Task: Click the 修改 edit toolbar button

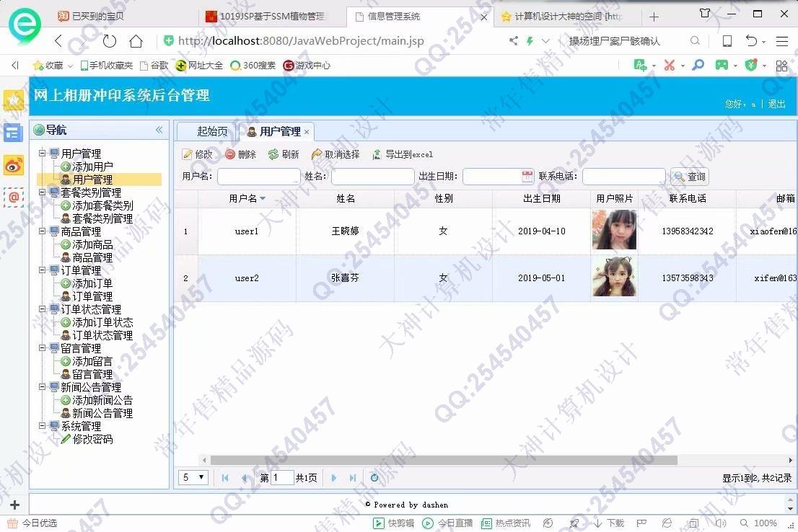Action: 198,154
